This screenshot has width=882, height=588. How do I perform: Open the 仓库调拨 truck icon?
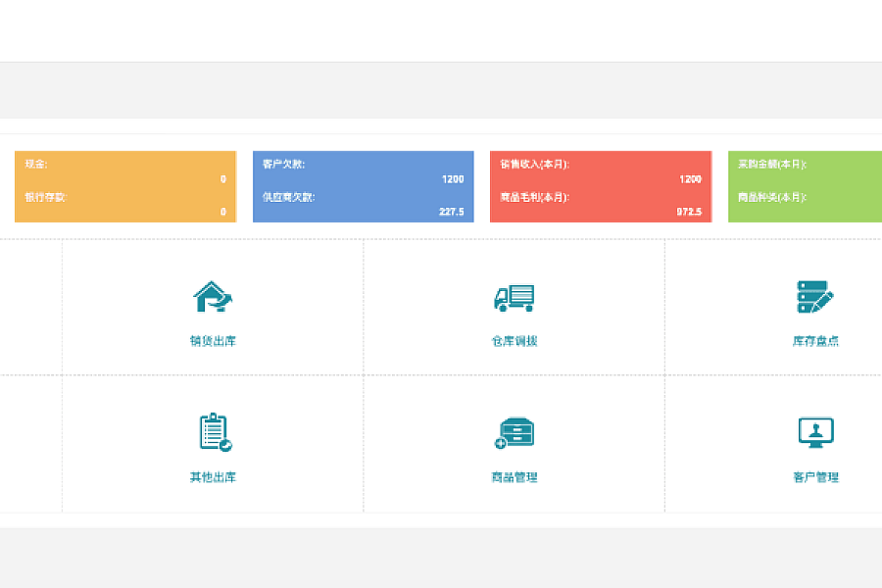[514, 298]
